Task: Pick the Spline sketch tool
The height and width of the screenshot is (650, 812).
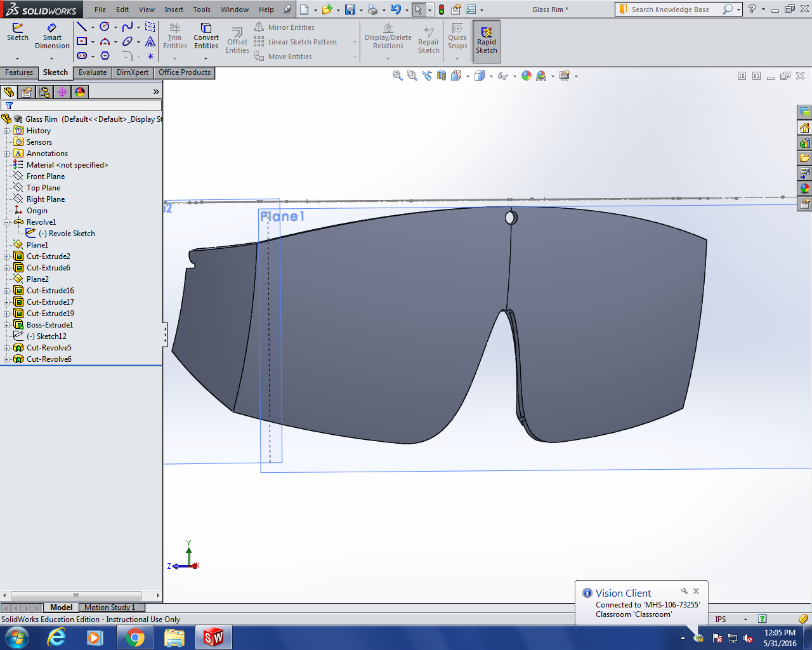Action: click(x=128, y=27)
